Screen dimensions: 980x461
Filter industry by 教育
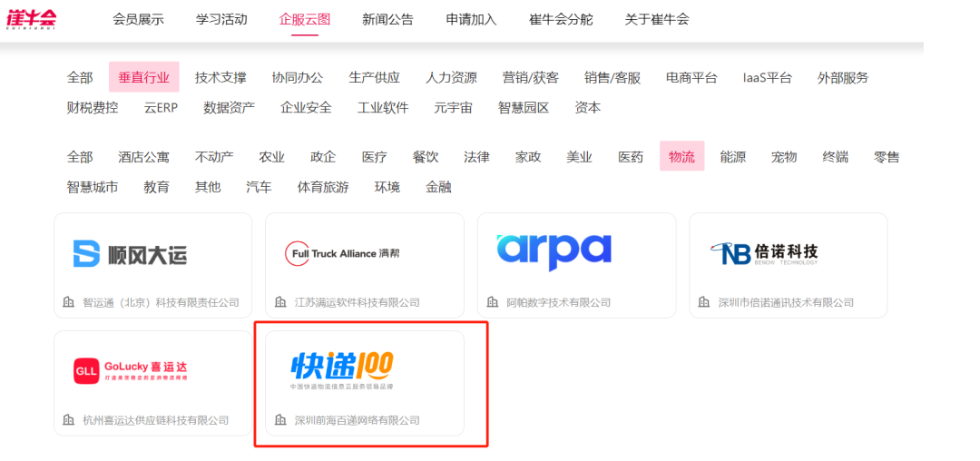tap(156, 187)
